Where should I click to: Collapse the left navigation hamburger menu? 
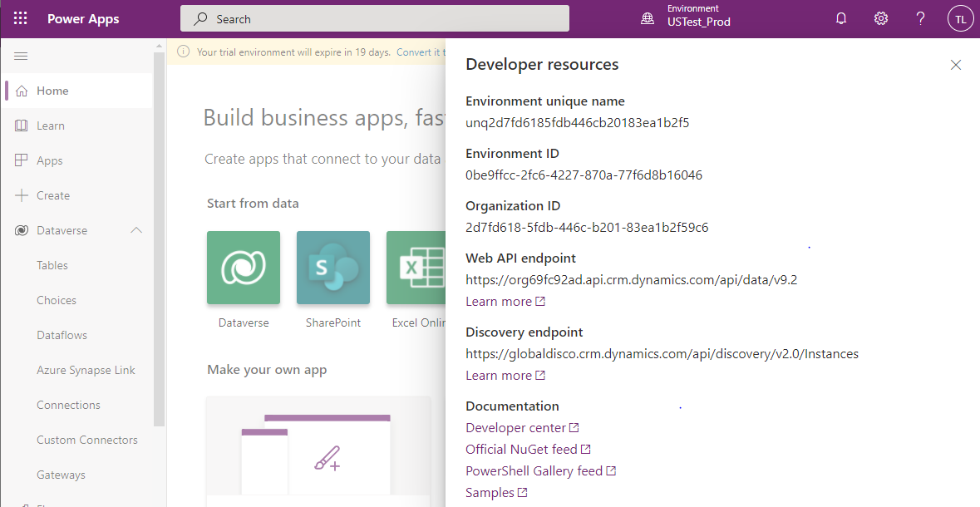point(21,57)
